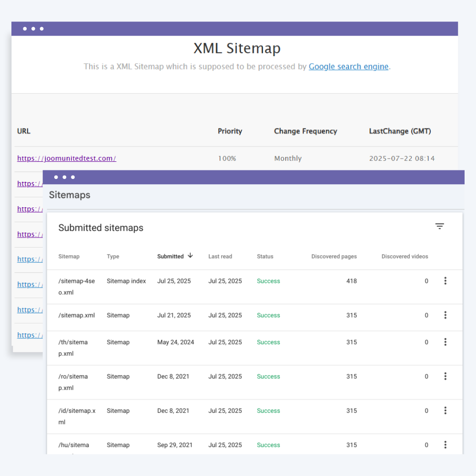Click Success status for /hu/sitemap.xml
476x476 pixels.
(x=268, y=445)
